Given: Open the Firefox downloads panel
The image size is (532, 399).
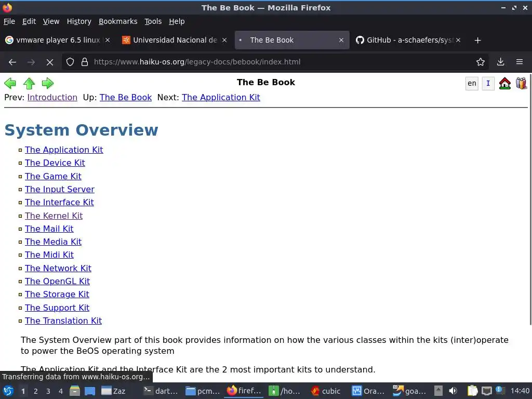Looking at the screenshot, I should pos(500,62).
